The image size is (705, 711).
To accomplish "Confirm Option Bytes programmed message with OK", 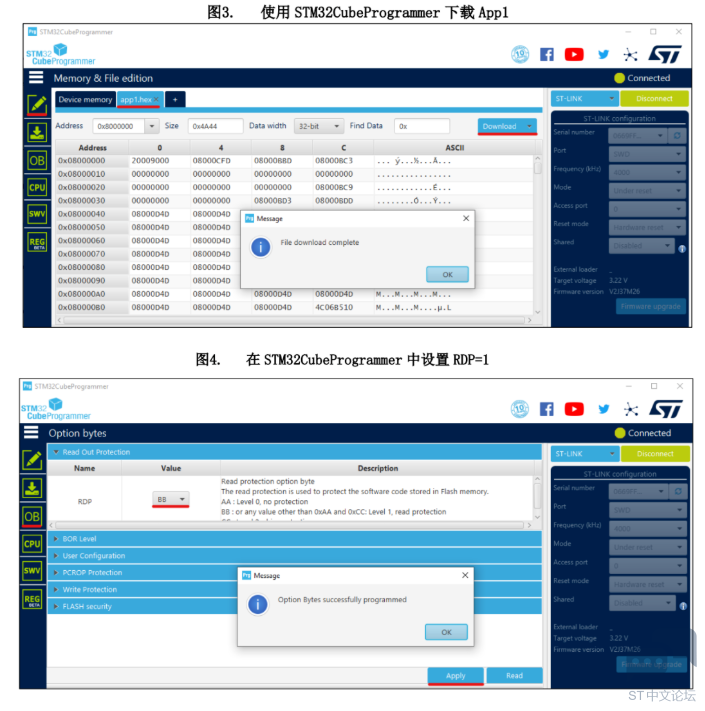I will click(x=446, y=632).
